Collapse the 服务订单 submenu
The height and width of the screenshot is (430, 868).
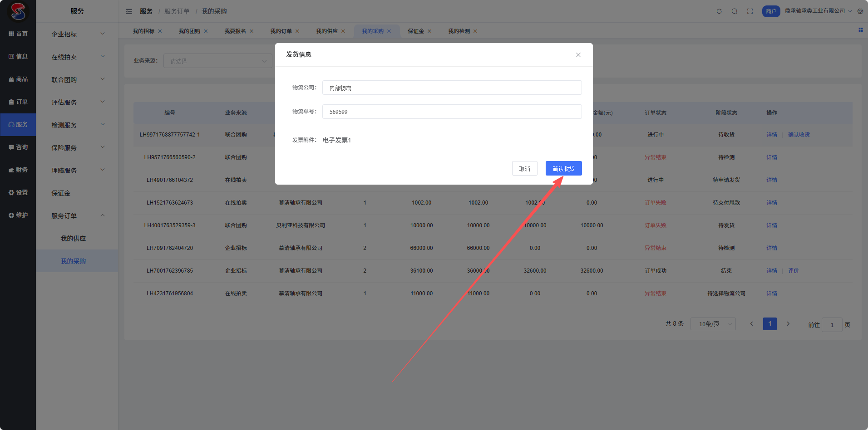point(77,216)
